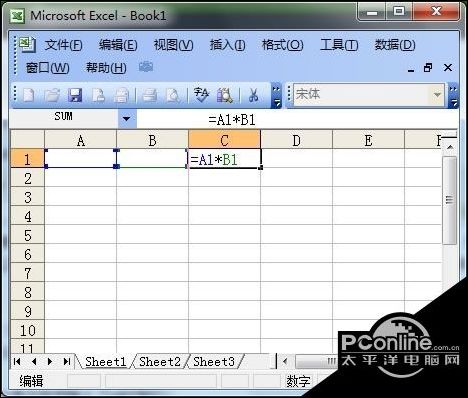Click cell B1
The width and height of the screenshot is (468, 398).
tap(152, 158)
